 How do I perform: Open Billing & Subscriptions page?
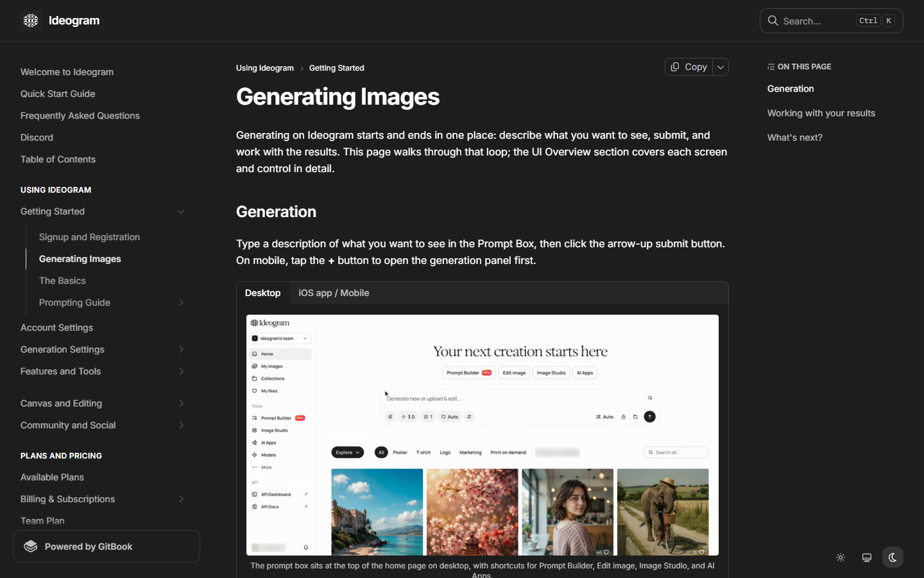pos(67,499)
